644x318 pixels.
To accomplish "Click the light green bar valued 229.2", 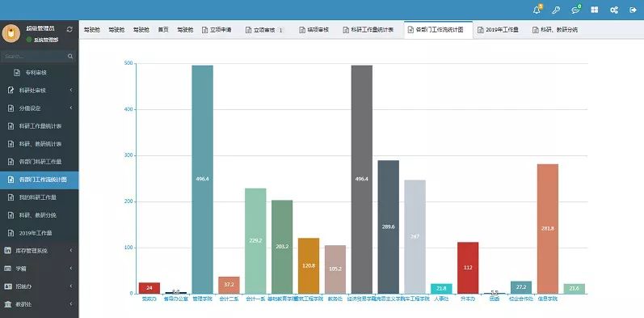I will tap(255, 241).
